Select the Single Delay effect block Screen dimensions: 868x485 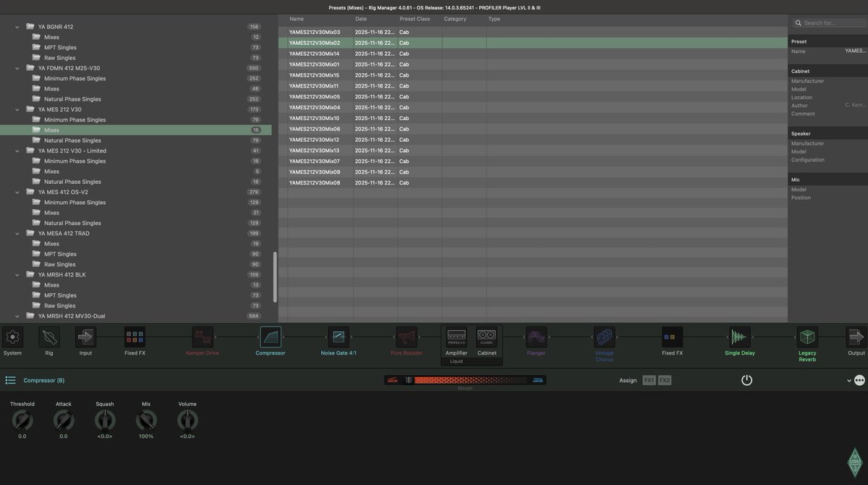(x=739, y=337)
